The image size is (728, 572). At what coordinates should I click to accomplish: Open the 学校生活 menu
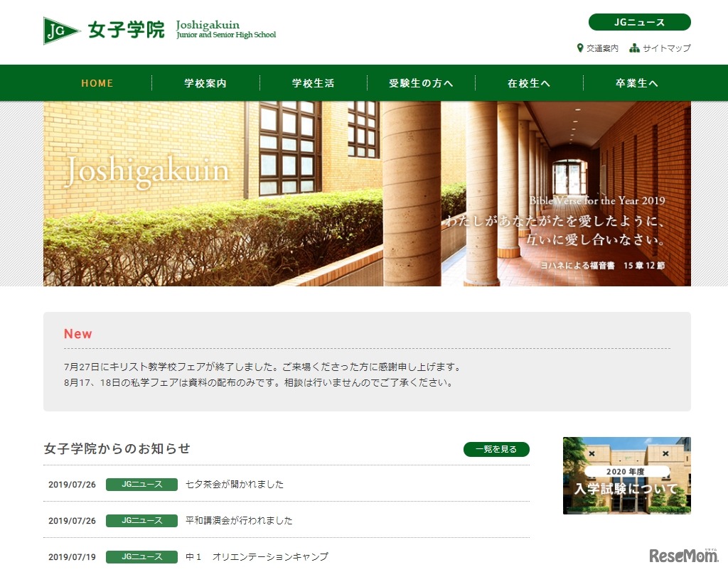click(313, 83)
